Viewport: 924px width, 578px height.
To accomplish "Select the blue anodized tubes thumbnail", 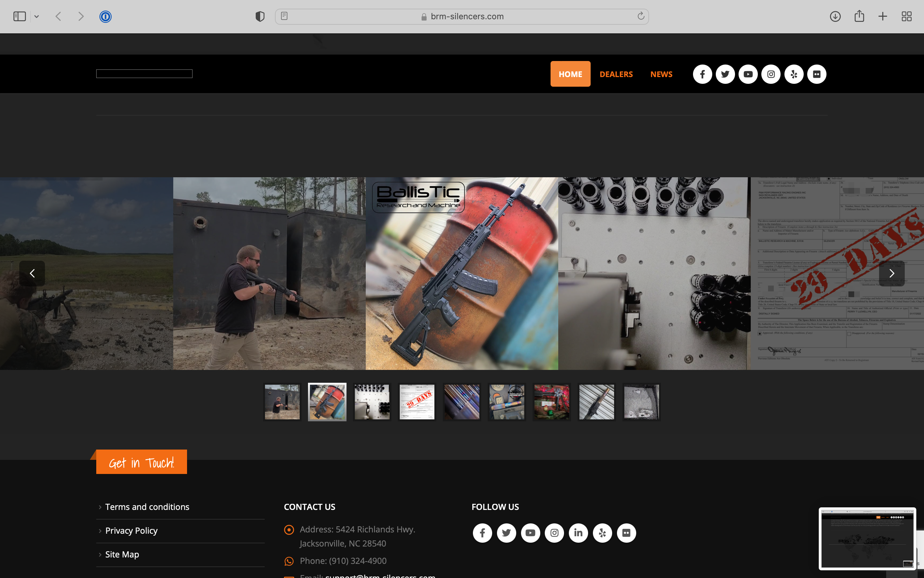I will (x=462, y=402).
